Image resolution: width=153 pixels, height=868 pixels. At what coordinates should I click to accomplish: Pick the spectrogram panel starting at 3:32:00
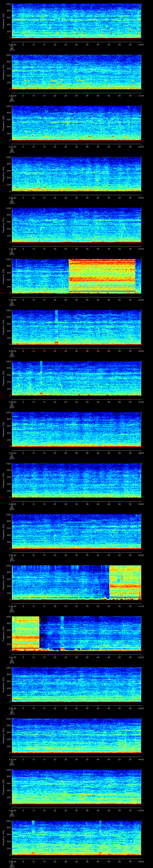point(76,174)
